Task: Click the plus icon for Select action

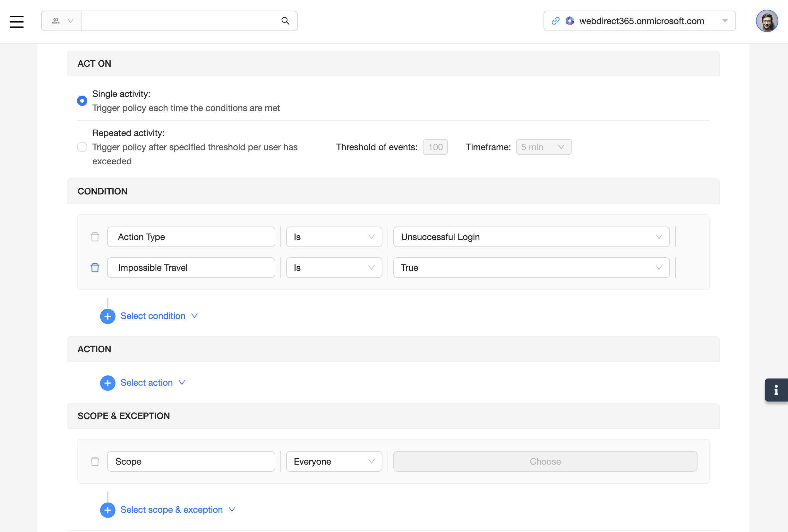Action: coord(107,383)
